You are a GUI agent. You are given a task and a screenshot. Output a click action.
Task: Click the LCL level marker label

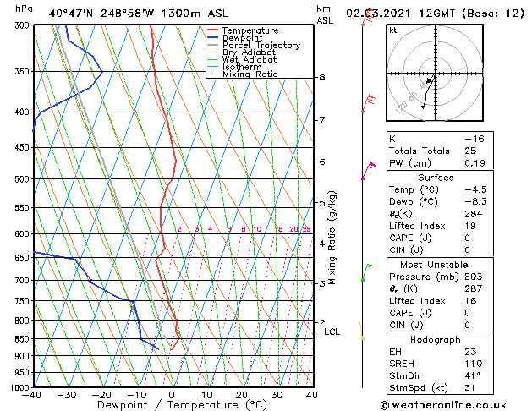click(332, 332)
